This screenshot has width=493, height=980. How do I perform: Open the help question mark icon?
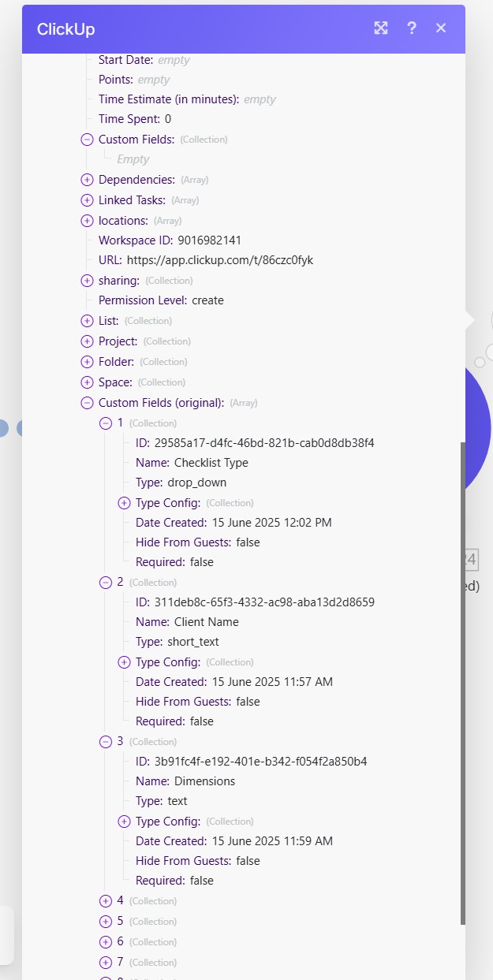pos(411,28)
